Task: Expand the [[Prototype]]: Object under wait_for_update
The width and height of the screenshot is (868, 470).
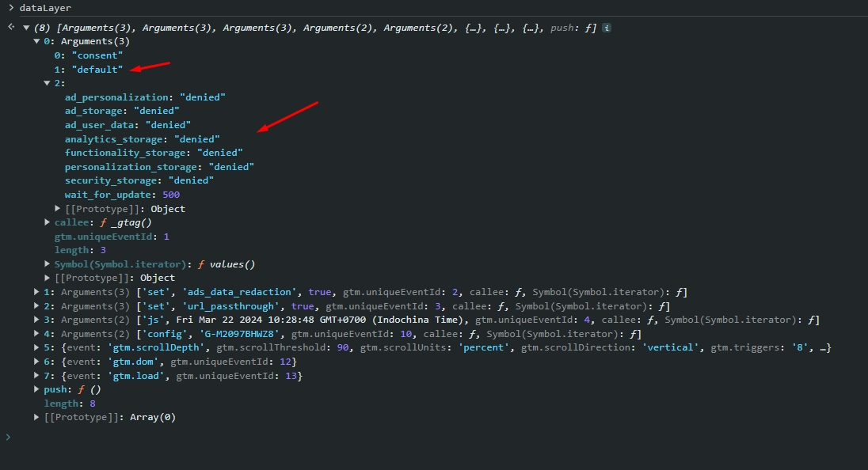Action: tap(58, 209)
